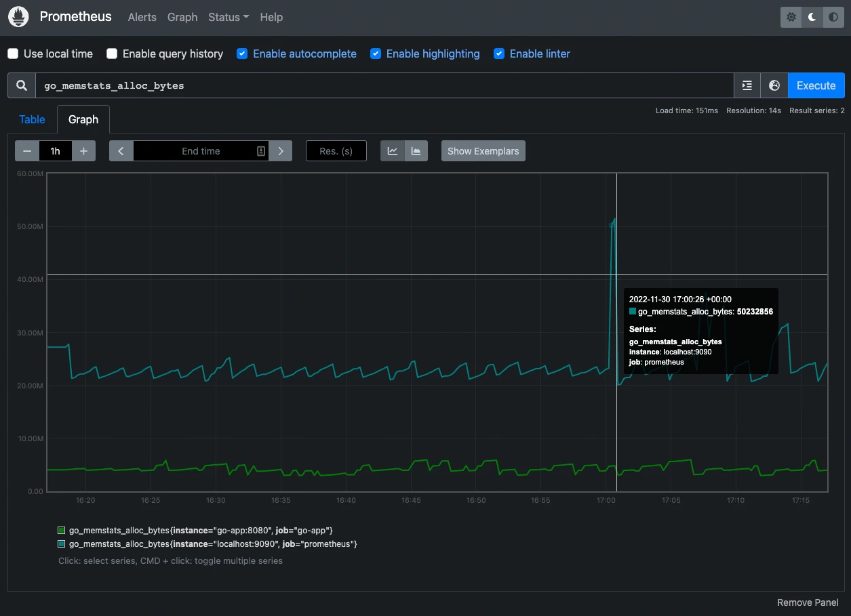
Task: Open the Alerts page
Action: 142,17
